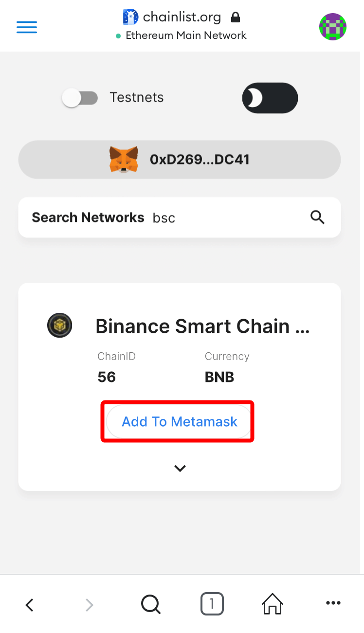The width and height of the screenshot is (364, 633).
Task: Open browser search from the bottom bar
Action: coord(150,604)
